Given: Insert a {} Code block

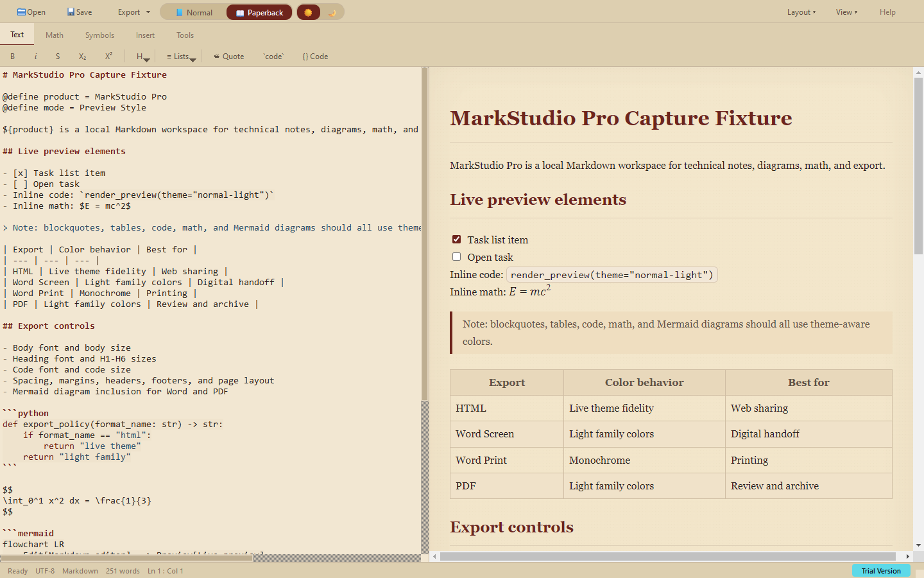Looking at the screenshot, I should click(315, 57).
